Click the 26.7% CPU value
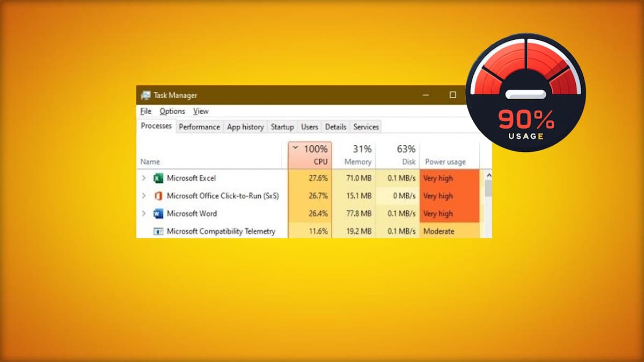644x362 pixels. point(318,196)
